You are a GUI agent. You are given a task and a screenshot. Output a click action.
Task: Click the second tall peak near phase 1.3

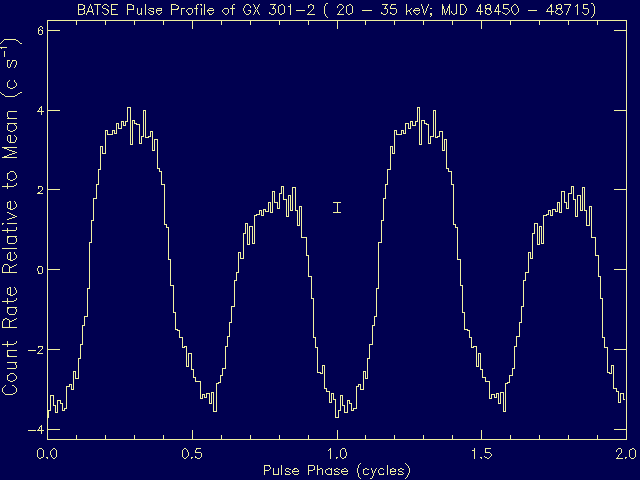[419, 109]
